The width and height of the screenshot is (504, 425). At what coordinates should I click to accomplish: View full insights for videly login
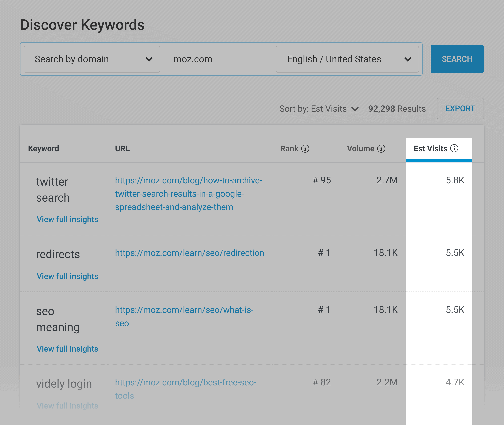pos(67,406)
